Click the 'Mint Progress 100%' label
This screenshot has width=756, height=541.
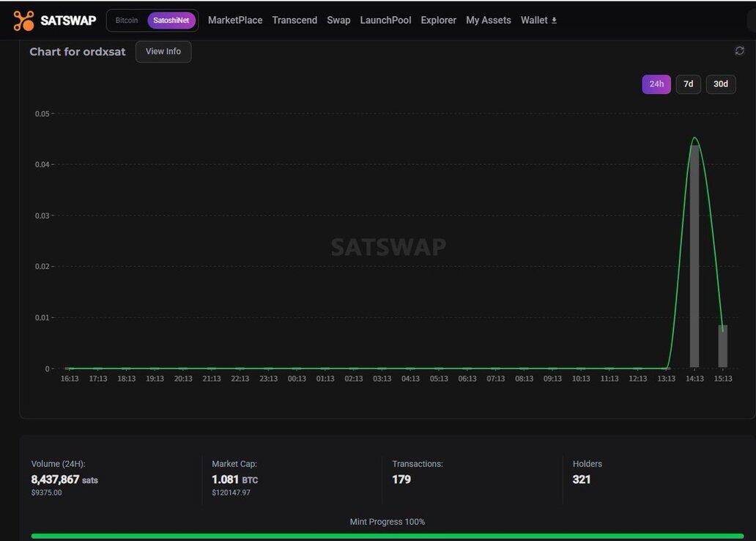point(388,522)
